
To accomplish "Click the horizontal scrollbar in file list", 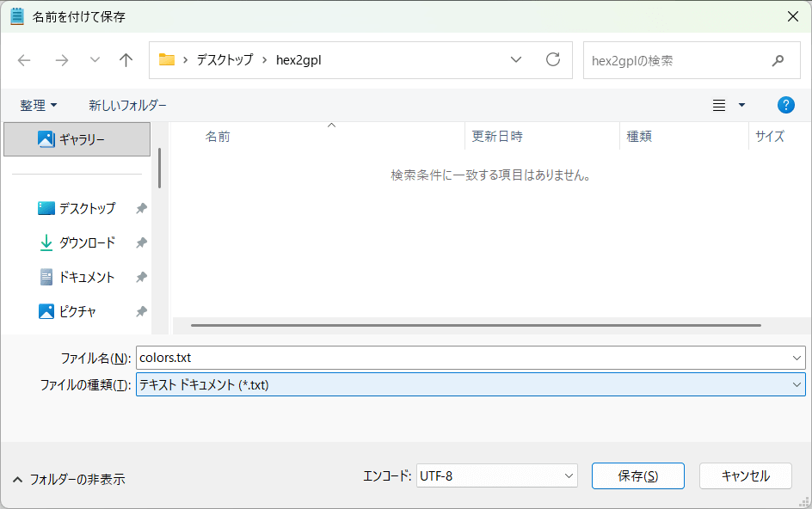I will pos(475,325).
